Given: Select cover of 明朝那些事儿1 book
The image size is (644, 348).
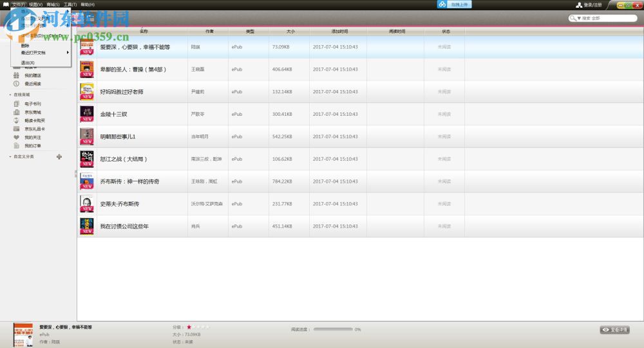Looking at the screenshot, I should 87,136.
